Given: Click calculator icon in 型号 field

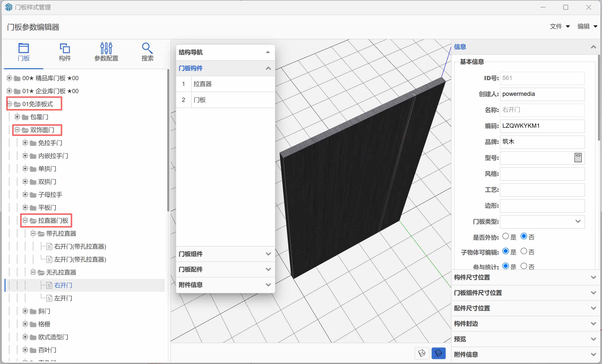Looking at the screenshot, I should pyautogui.click(x=578, y=158).
